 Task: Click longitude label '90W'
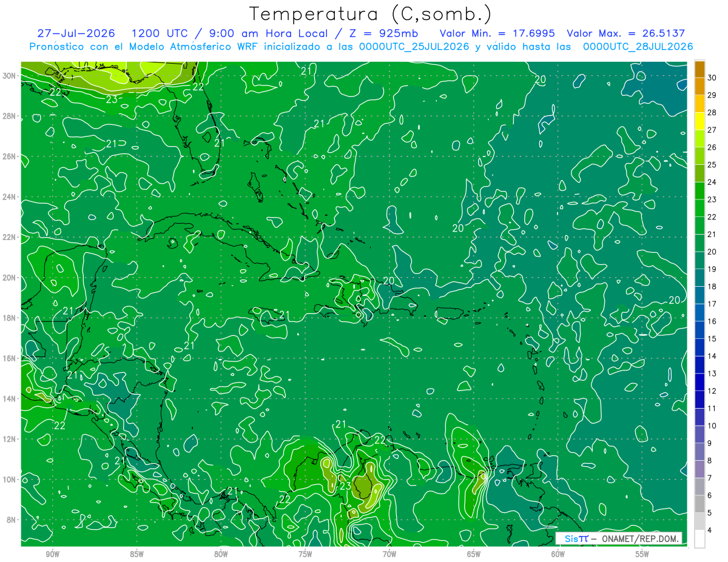[x=53, y=553]
